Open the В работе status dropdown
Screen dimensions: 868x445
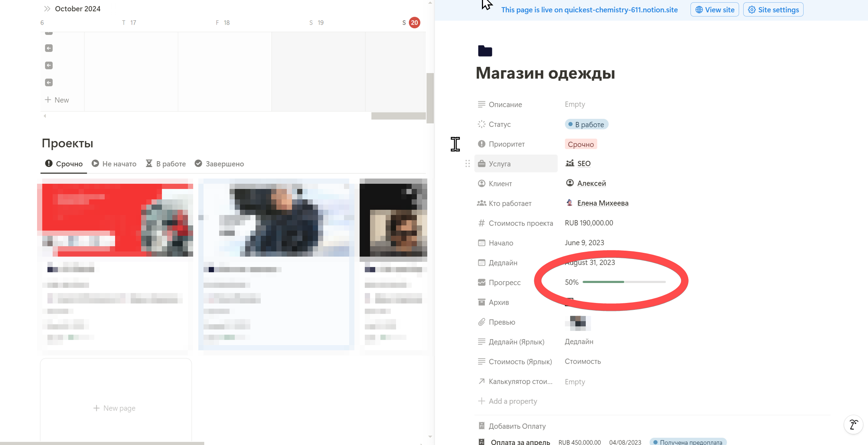point(586,125)
